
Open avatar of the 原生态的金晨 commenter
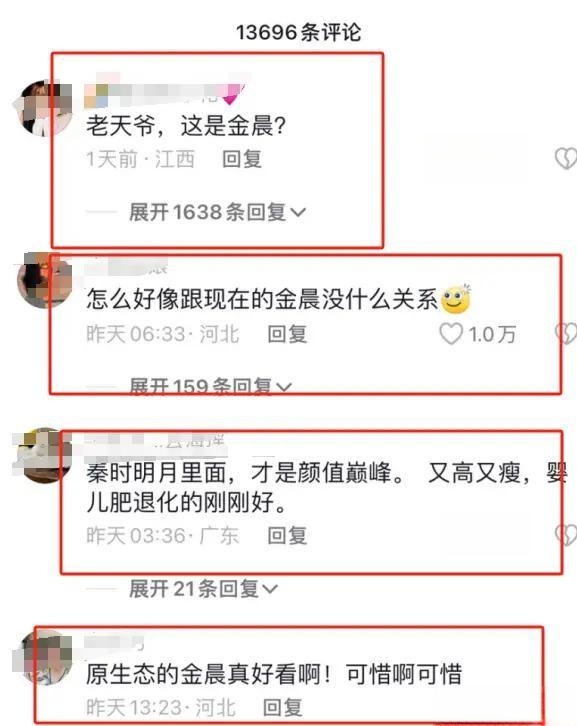coord(44,657)
